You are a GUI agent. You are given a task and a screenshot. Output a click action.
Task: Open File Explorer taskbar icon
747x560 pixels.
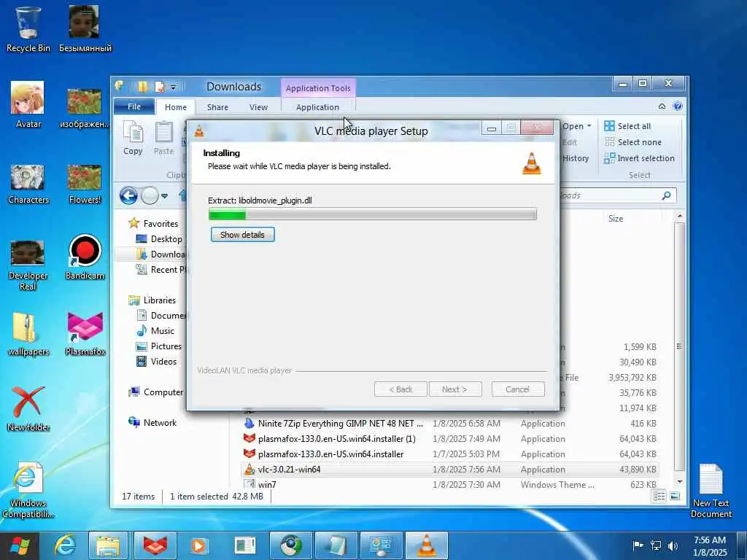coord(108,545)
